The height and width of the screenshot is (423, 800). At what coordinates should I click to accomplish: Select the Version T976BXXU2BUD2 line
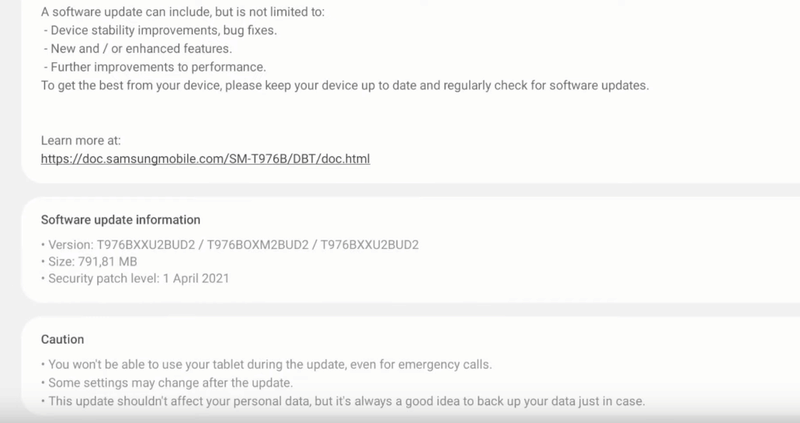click(x=229, y=244)
